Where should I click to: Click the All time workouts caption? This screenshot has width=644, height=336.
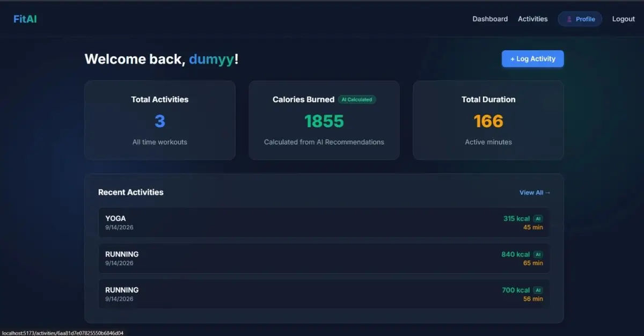pyautogui.click(x=160, y=142)
